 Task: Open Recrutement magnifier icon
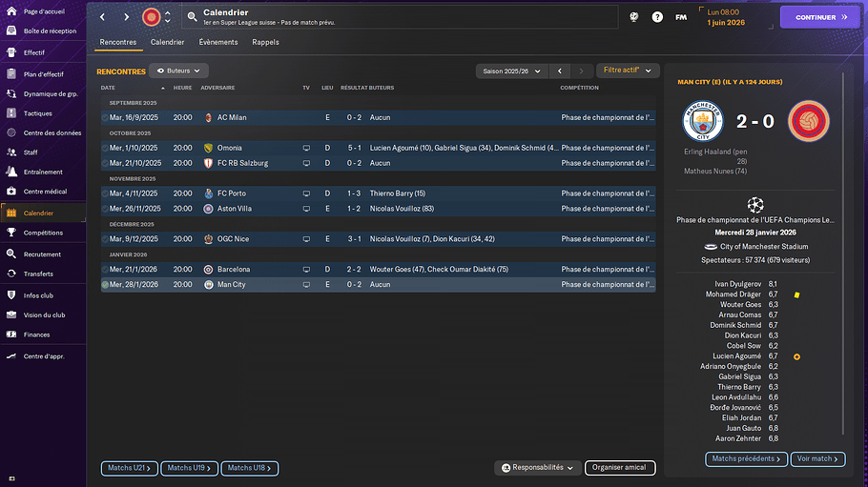[11, 254]
